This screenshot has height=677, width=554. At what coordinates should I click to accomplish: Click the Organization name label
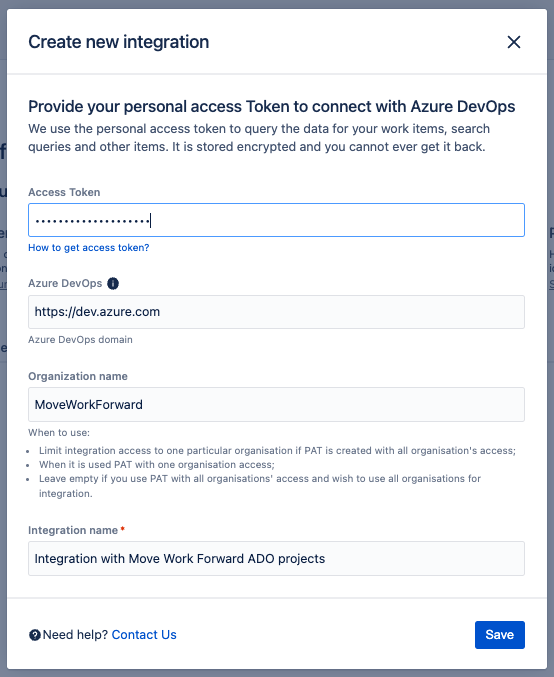point(78,376)
